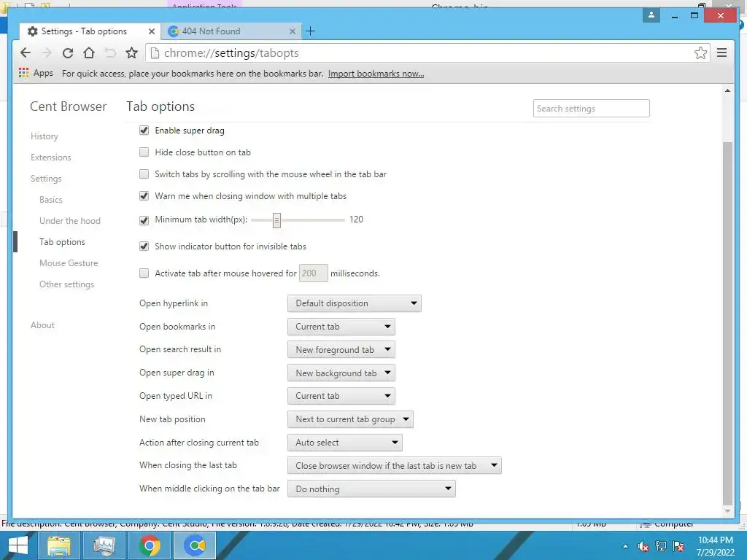The width and height of the screenshot is (747, 560).
Task: Uncheck Enable super drag
Action: coord(144,130)
